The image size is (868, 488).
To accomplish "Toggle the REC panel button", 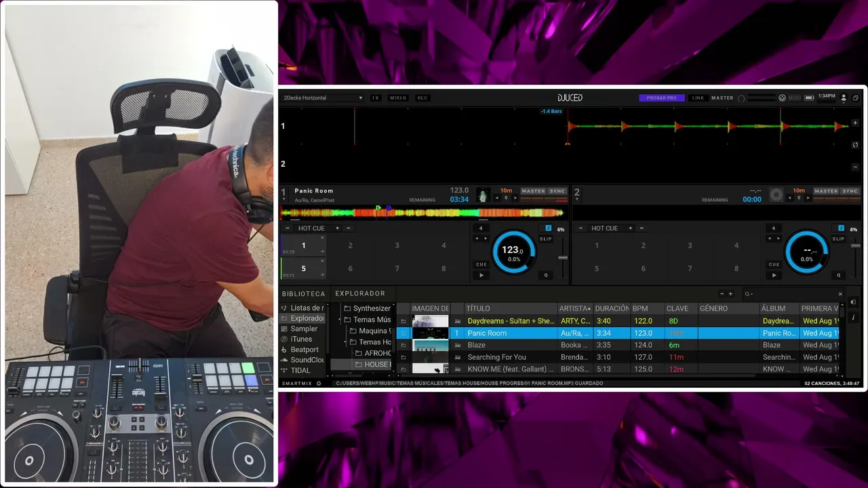I will click(422, 98).
